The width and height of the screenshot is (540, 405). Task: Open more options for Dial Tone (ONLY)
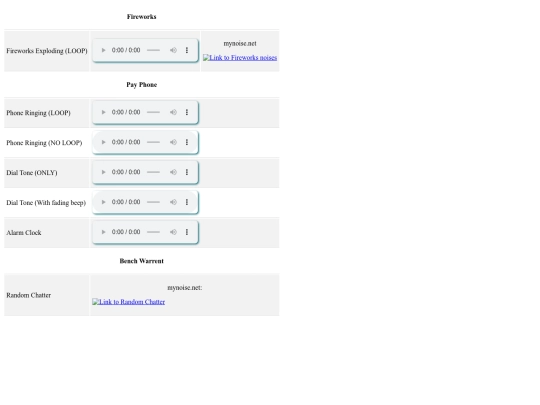click(187, 172)
